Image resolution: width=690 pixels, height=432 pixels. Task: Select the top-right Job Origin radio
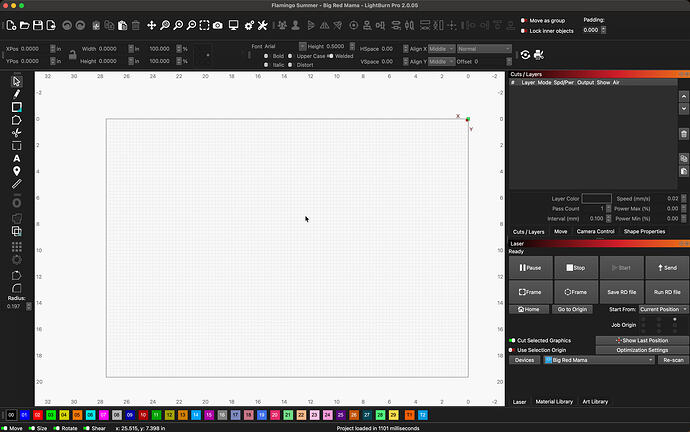pos(675,319)
